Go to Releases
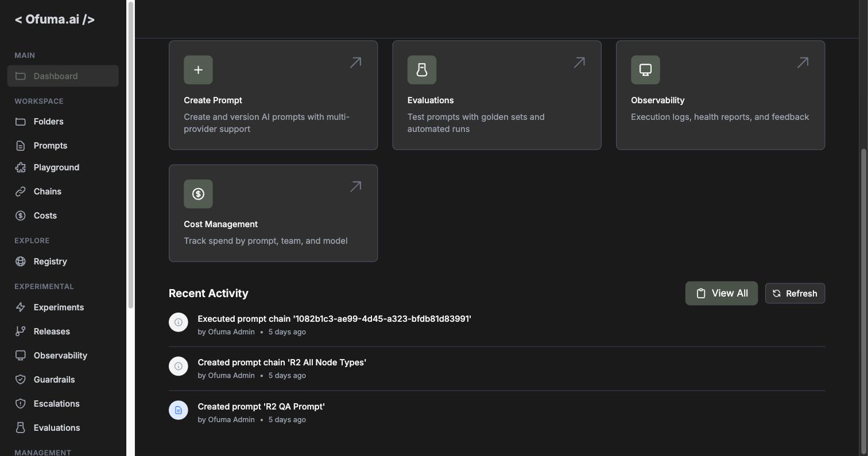 click(x=63, y=332)
